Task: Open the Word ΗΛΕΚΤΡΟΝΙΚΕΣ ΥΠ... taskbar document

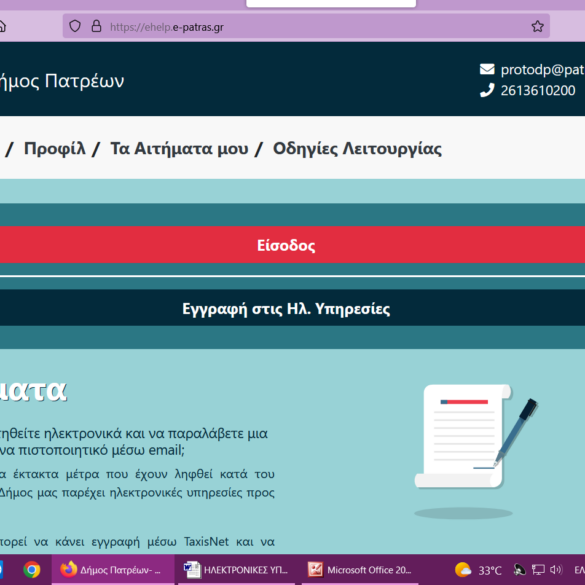Action: pyautogui.click(x=236, y=570)
